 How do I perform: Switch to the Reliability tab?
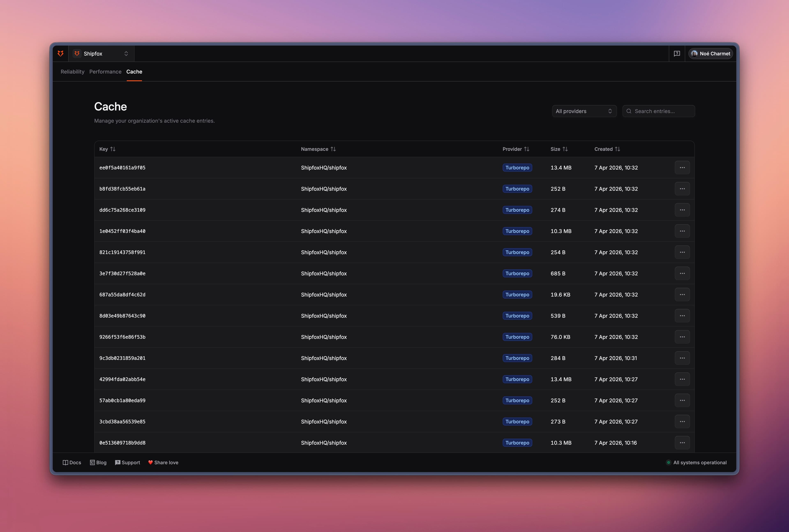[x=72, y=72]
